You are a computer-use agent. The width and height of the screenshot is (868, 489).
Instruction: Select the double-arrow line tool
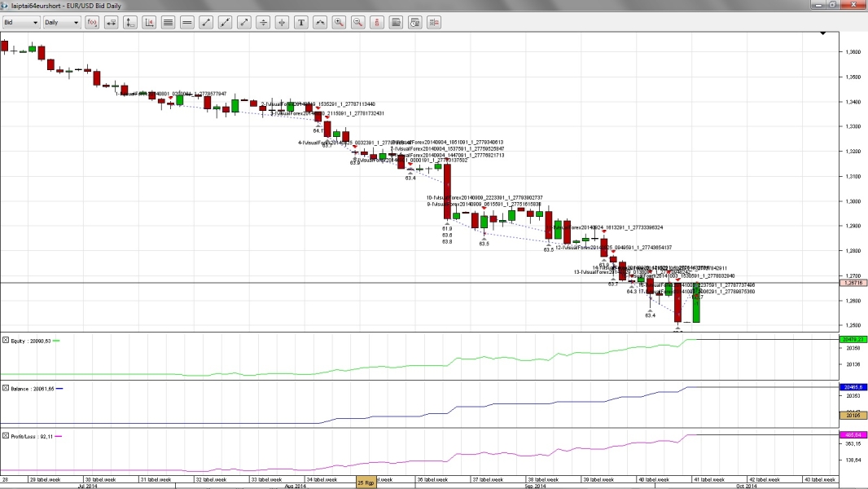(244, 22)
